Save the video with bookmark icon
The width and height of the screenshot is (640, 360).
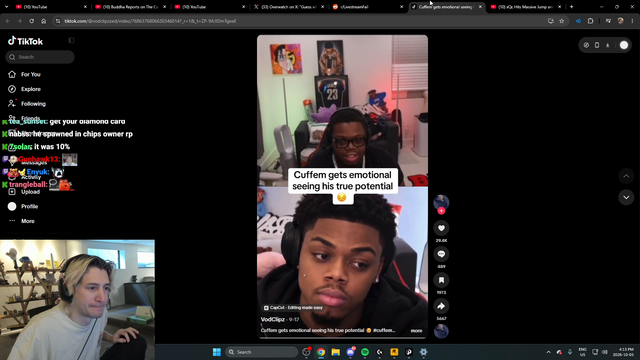[441, 280]
